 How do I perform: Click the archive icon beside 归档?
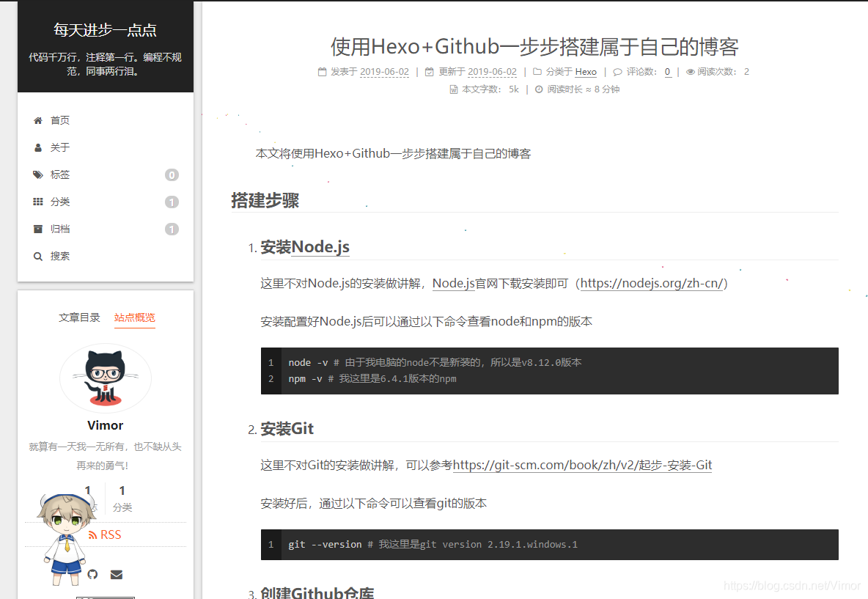(37, 229)
